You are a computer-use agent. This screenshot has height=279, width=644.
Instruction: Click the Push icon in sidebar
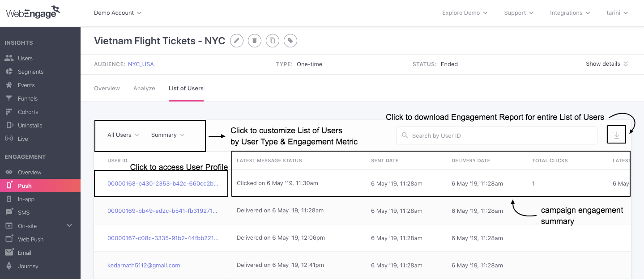(x=9, y=186)
